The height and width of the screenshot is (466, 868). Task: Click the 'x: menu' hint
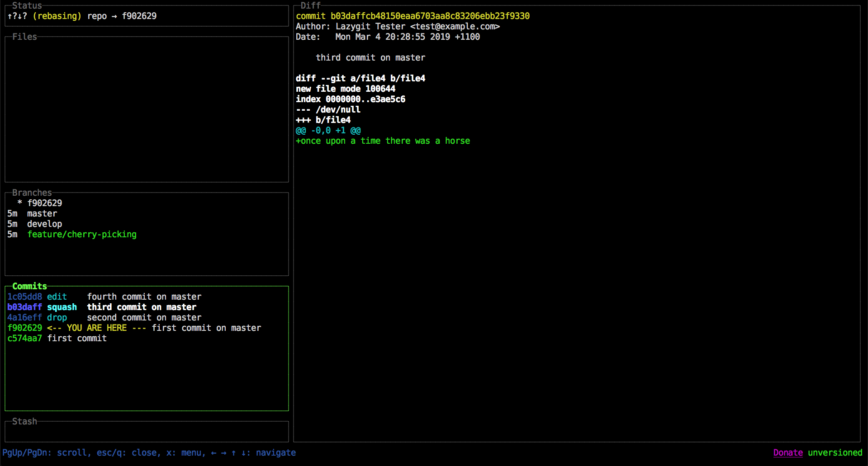184,452
